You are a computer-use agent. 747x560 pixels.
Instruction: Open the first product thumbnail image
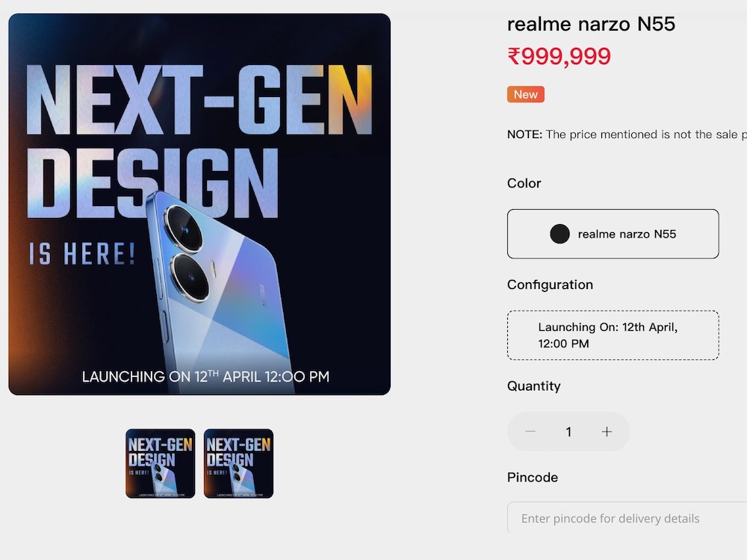pos(161,464)
